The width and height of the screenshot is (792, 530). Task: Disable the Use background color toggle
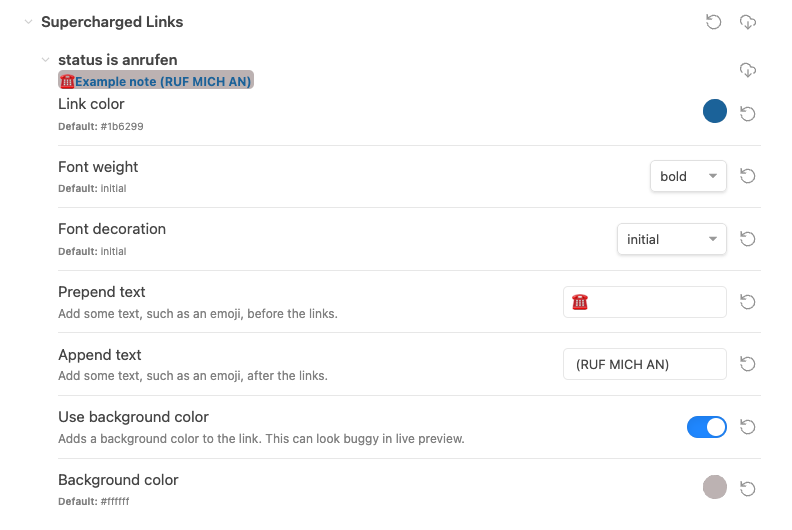(x=707, y=427)
